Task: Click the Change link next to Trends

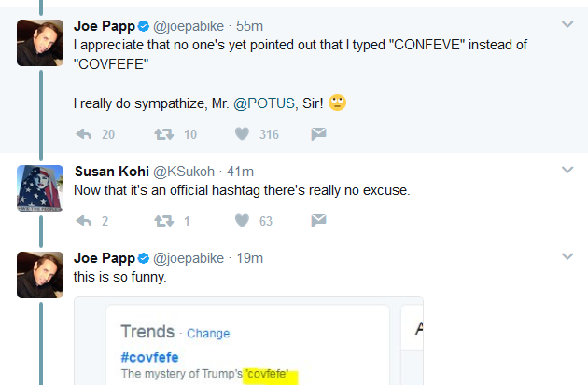Action: [208, 334]
